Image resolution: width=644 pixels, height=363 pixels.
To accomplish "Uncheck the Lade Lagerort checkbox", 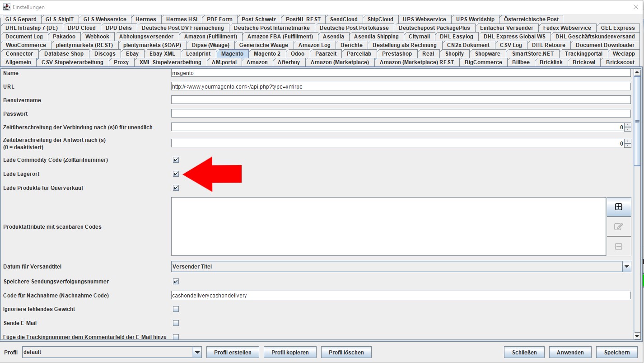I will pyautogui.click(x=176, y=174).
